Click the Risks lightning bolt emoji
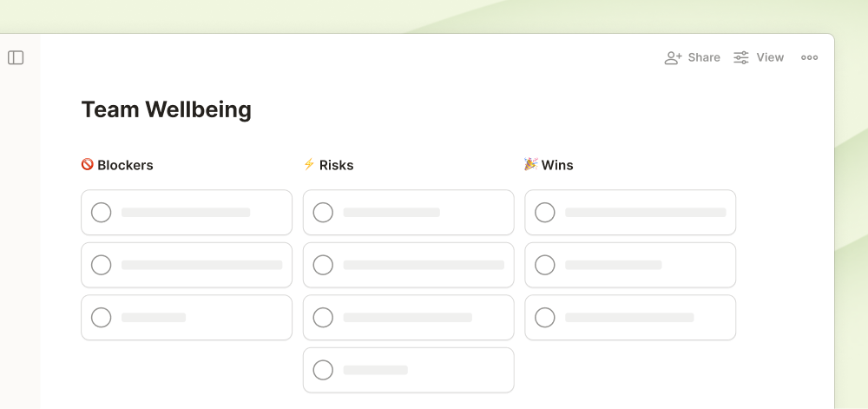The width and height of the screenshot is (868, 409). pos(309,164)
